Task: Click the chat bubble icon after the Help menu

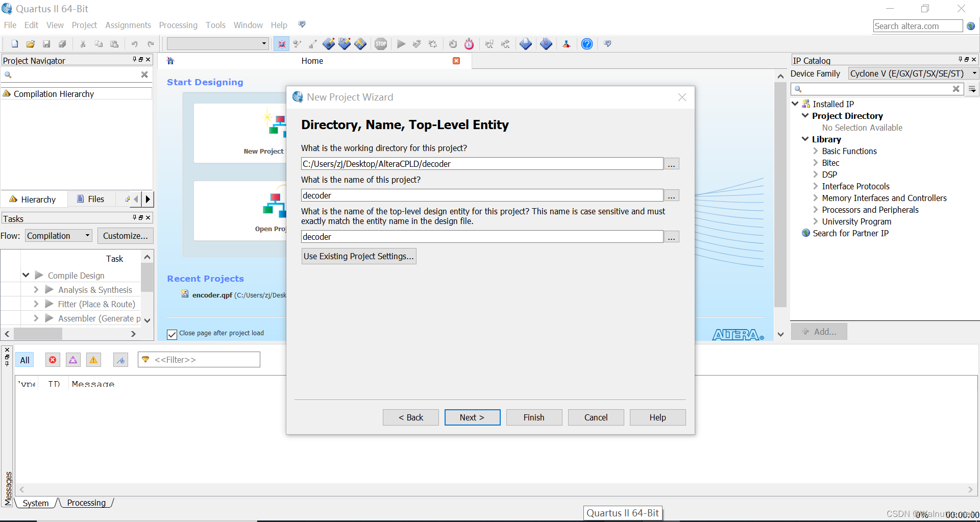Action: click(302, 24)
